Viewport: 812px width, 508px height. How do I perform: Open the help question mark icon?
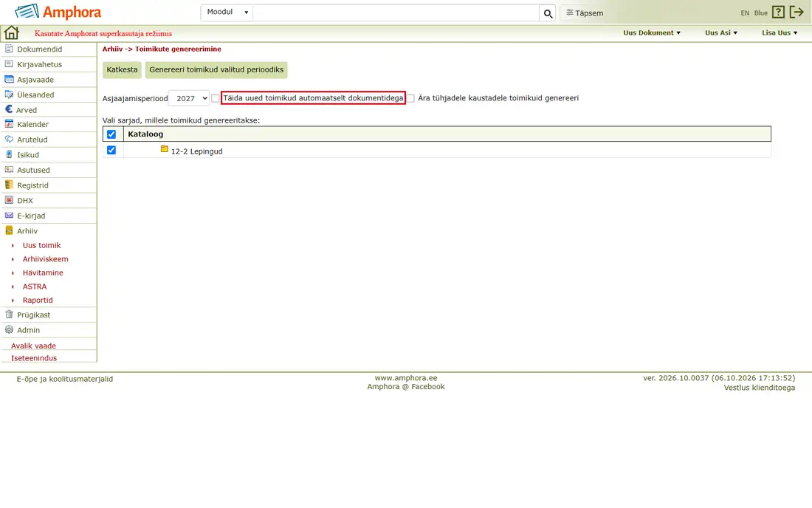click(x=778, y=12)
